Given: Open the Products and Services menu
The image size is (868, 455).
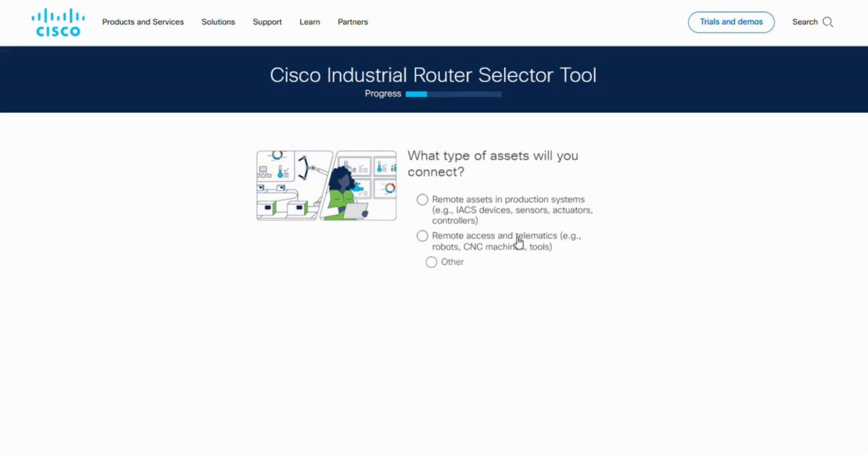Looking at the screenshot, I should 142,22.
